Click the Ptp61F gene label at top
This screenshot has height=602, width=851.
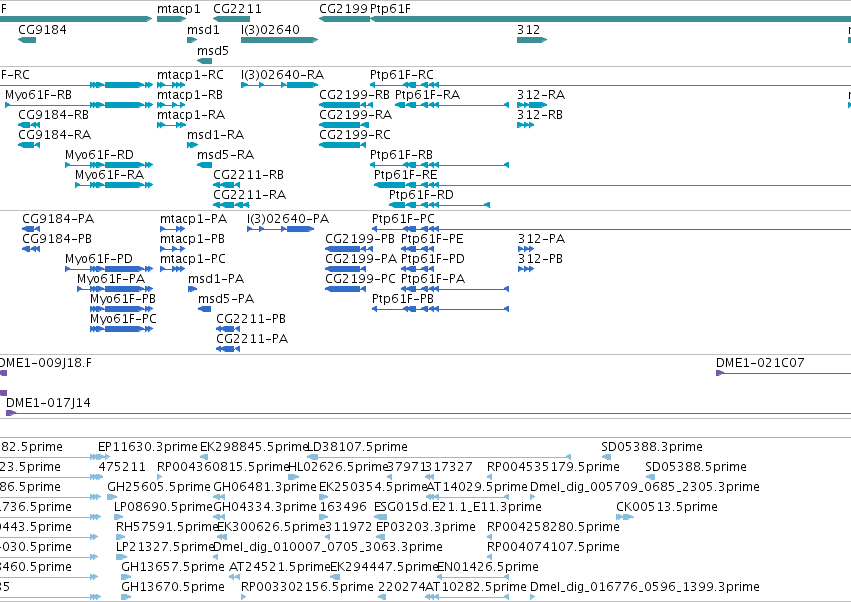click(x=390, y=9)
